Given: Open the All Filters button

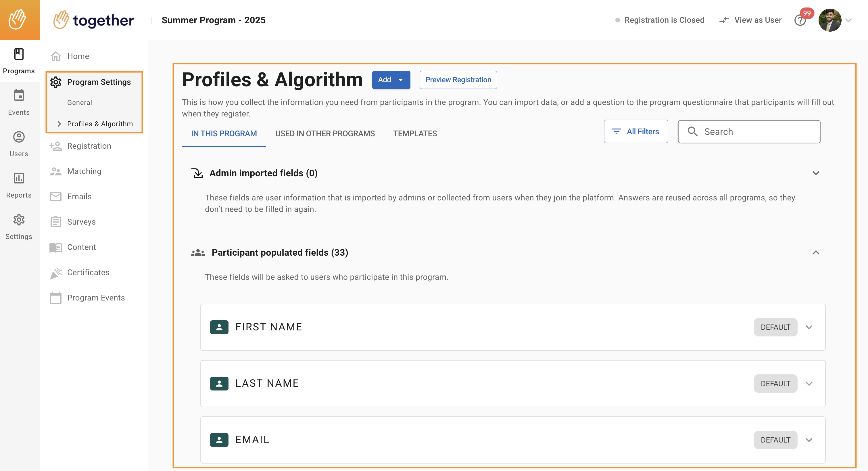Looking at the screenshot, I should click(635, 132).
